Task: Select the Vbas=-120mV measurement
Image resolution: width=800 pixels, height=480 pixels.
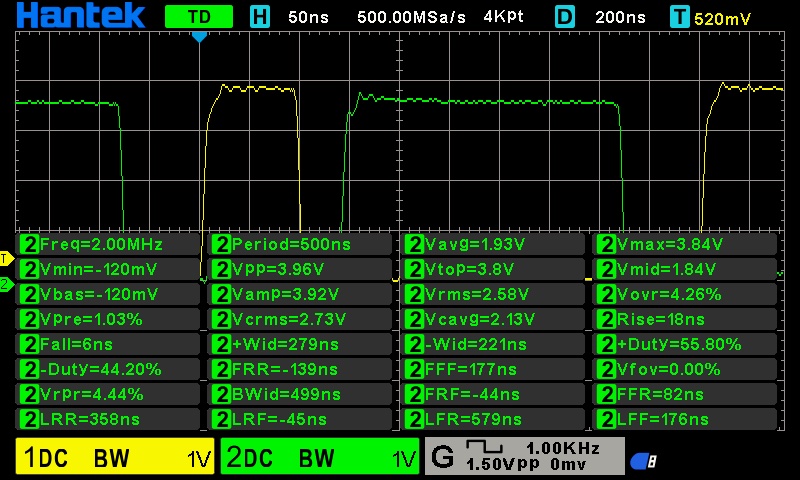Action: point(108,294)
